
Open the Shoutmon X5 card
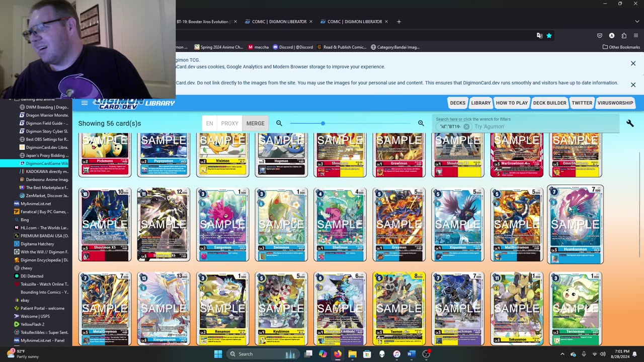(x=105, y=225)
